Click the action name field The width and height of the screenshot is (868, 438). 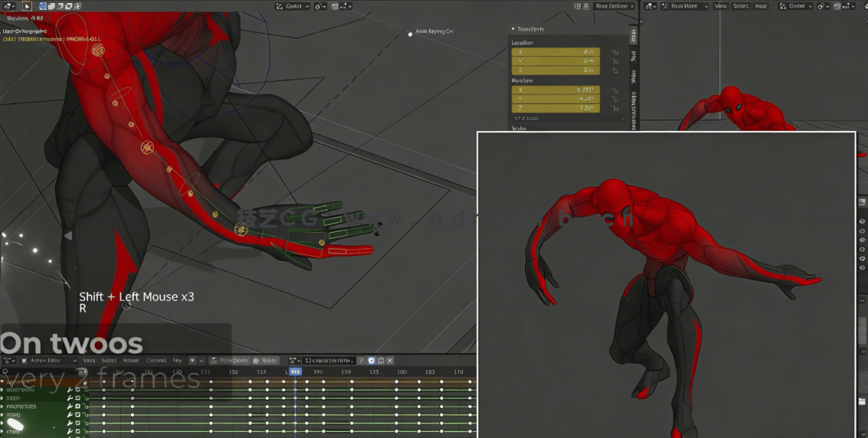pyautogui.click(x=329, y=361)
